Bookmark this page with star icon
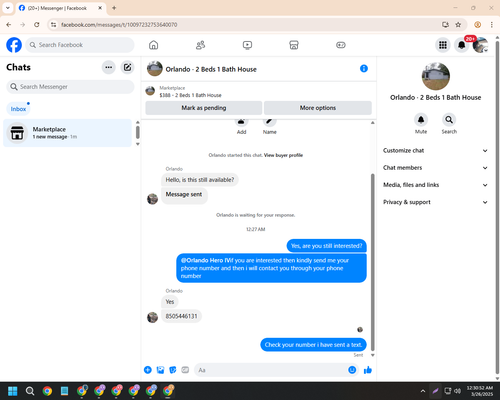This screenshot has width=500, height=400. (458, 25)
